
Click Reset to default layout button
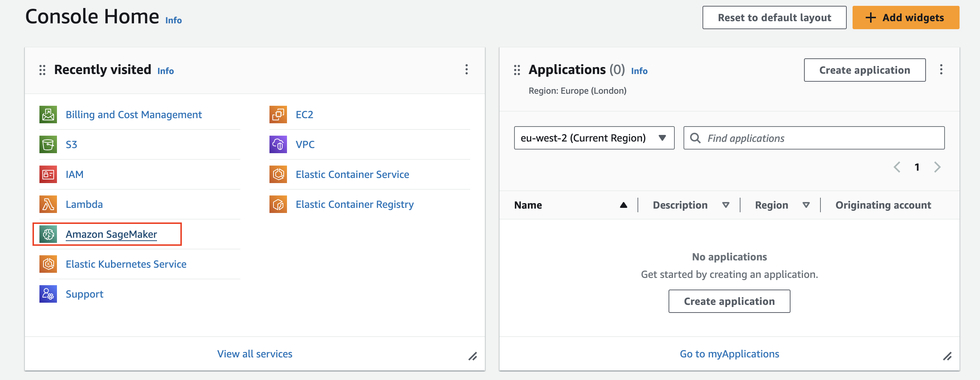(774, 18)
